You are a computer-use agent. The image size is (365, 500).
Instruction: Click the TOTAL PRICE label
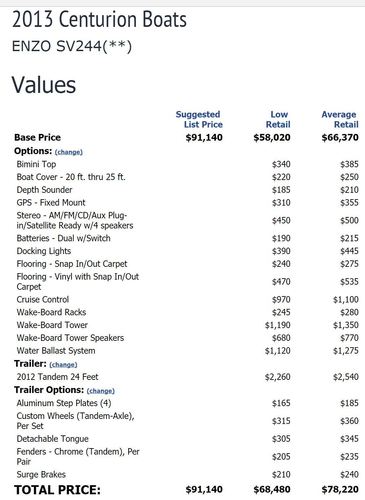click(57, 490)
